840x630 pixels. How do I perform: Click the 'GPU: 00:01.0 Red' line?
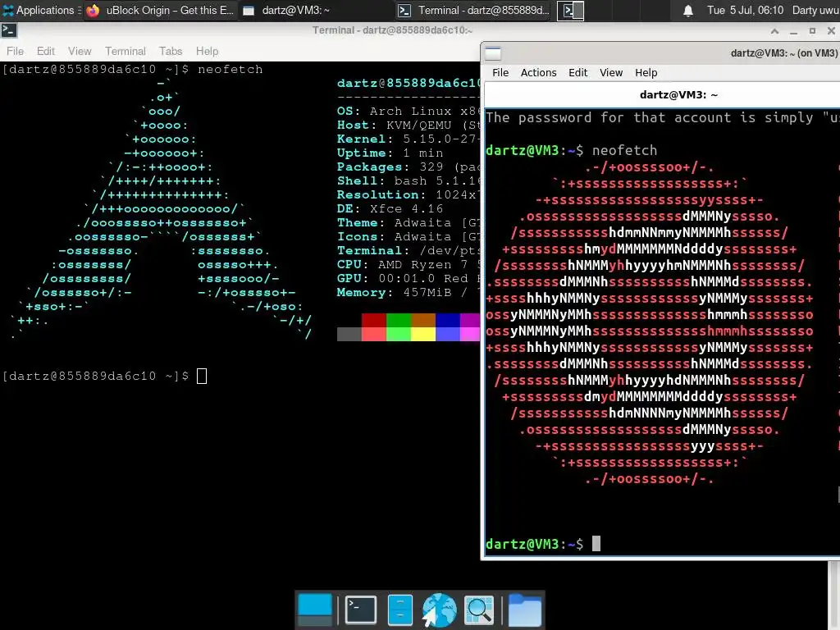[x=409, y=278]
